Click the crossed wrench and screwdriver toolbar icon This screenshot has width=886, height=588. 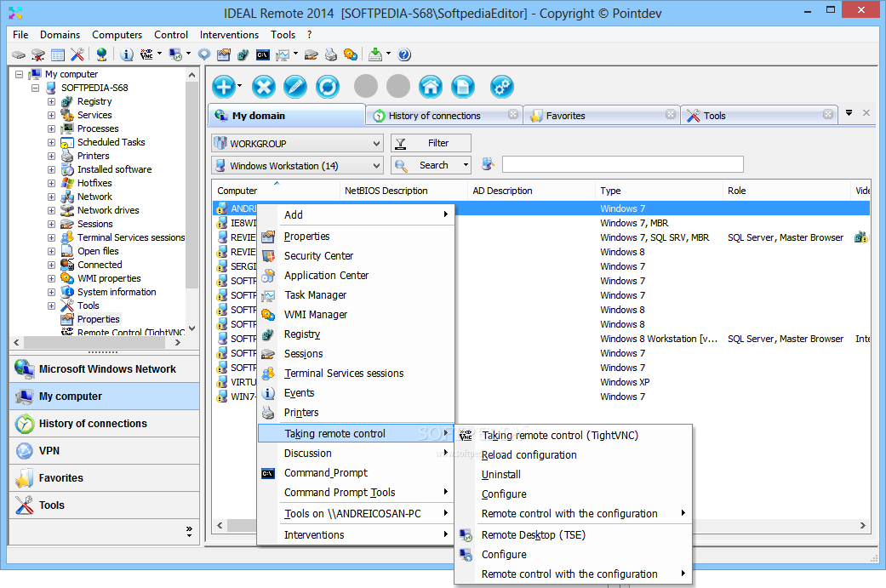(x=77, y=54)
